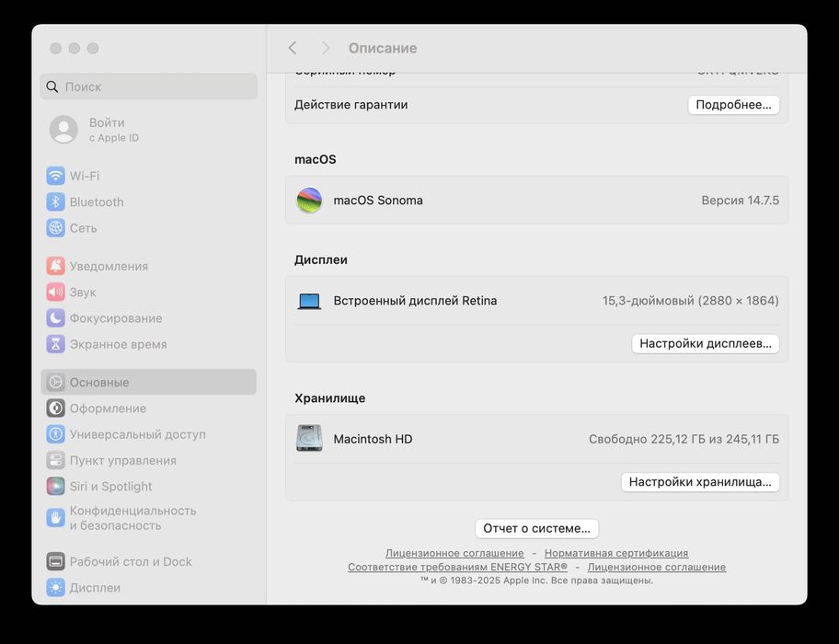Go back with the left chevron

293,48
